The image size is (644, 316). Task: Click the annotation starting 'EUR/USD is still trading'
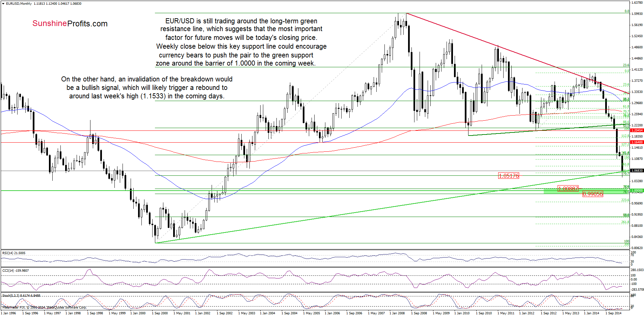pos(241,42)
